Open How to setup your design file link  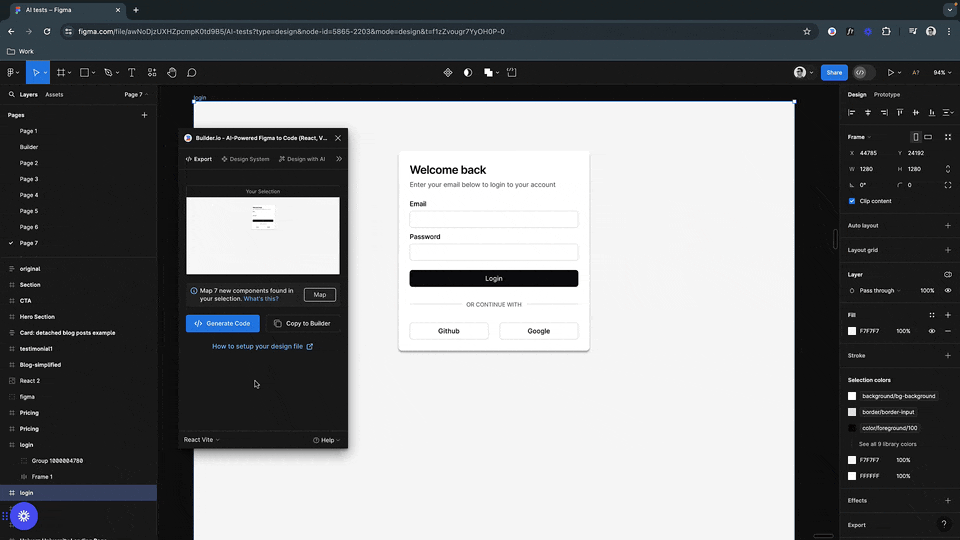click(262, 347)
